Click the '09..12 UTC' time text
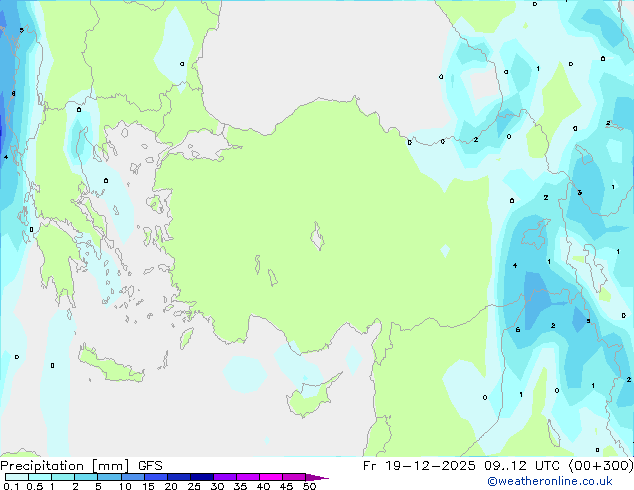Viewport: 634px width, 490px height. 522,466
